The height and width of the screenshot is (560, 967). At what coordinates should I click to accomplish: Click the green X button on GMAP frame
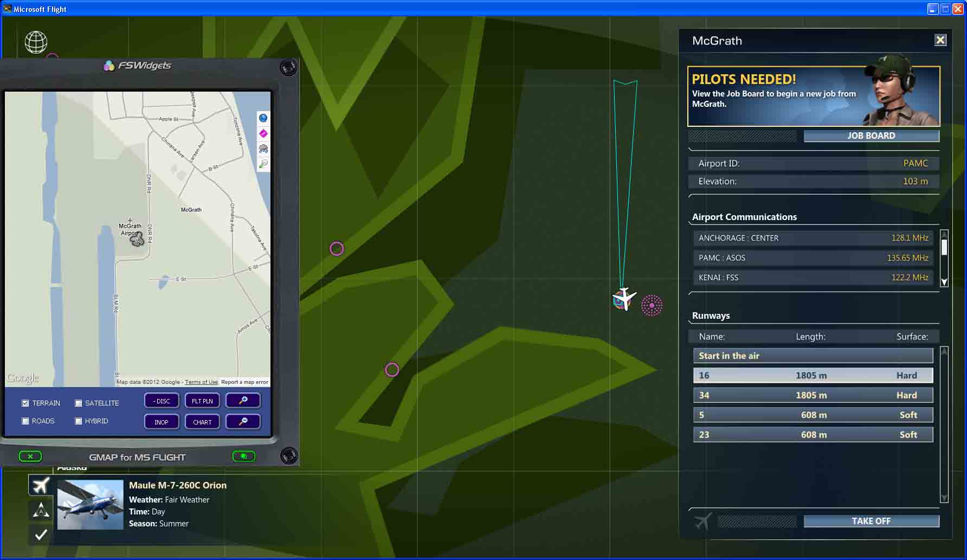30,456
